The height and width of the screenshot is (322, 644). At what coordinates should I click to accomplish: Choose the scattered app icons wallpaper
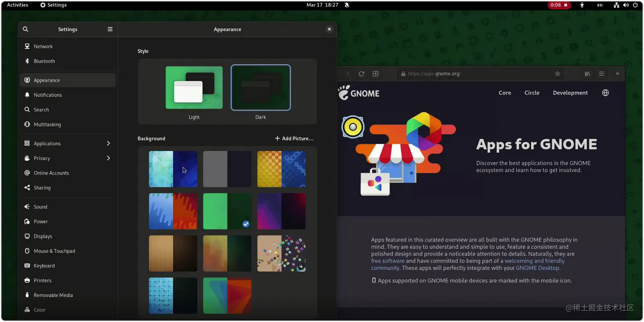[281, 253]
